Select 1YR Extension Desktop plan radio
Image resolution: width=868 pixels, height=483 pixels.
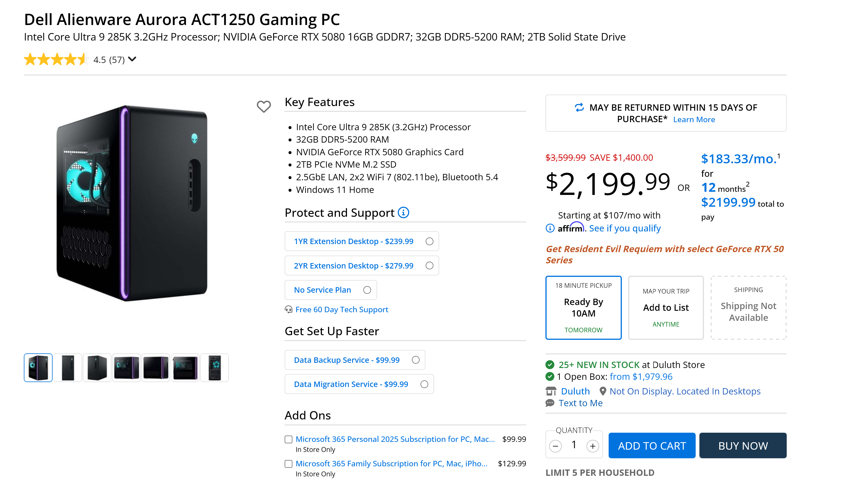(429, 241)
